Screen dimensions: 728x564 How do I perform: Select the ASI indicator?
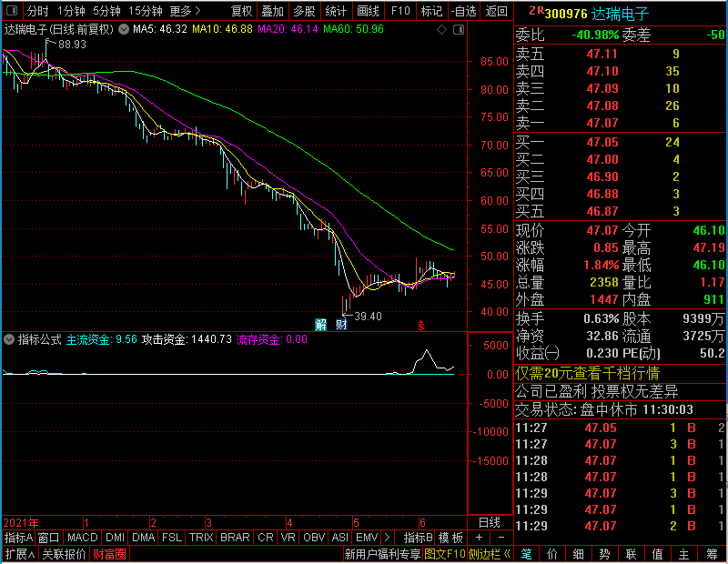(339, 538)
